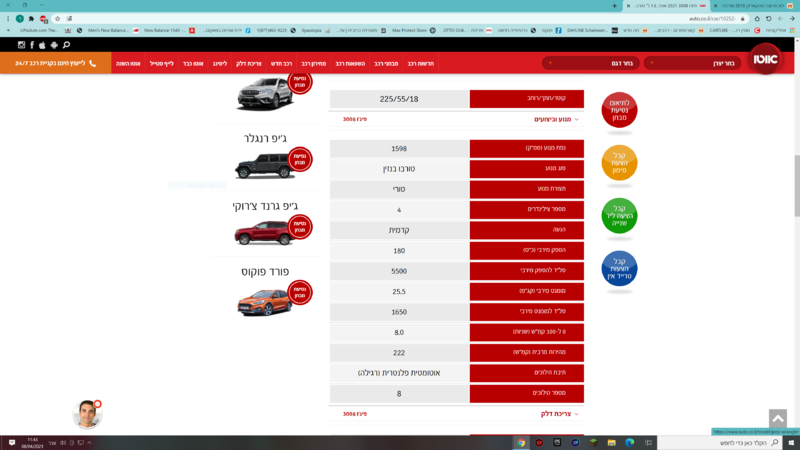Open Task View on the taskbar
This screenshot has width=800, height=450.
648,442
